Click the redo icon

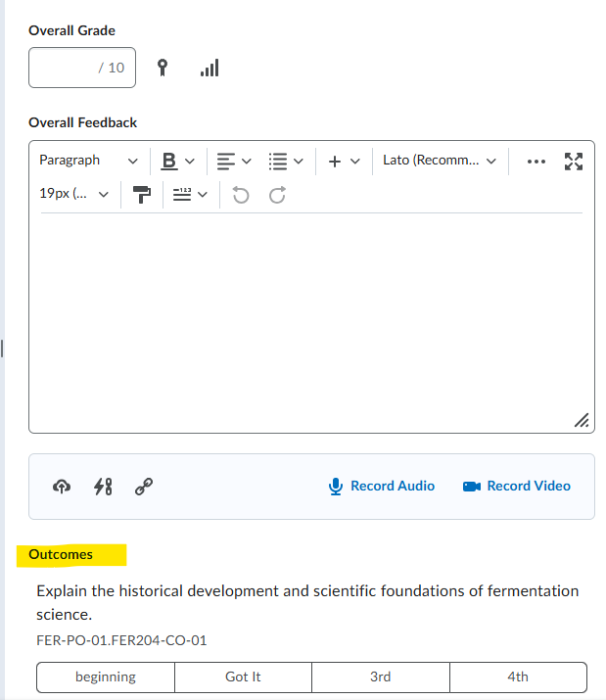[277, 195]
